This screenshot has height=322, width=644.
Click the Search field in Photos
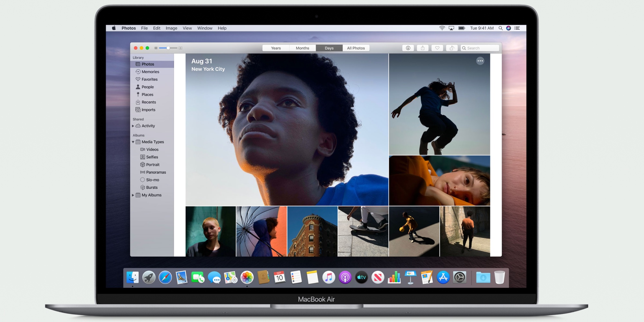coord(481,48)
